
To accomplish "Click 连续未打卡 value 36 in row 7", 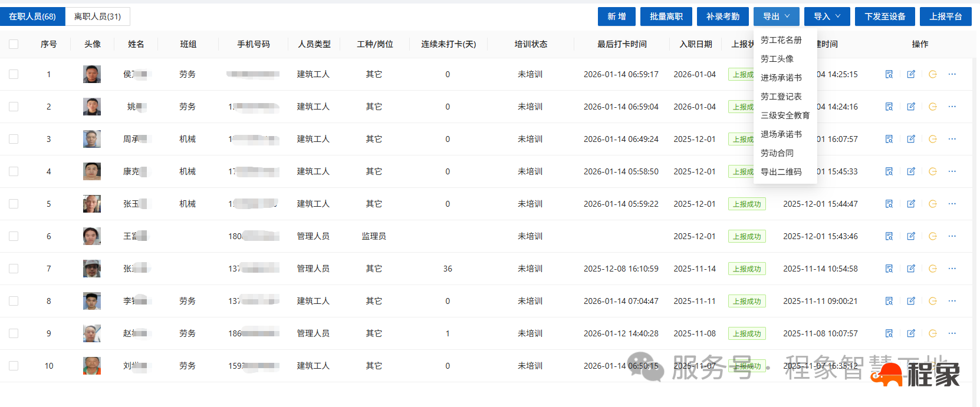I will (448, 269).
